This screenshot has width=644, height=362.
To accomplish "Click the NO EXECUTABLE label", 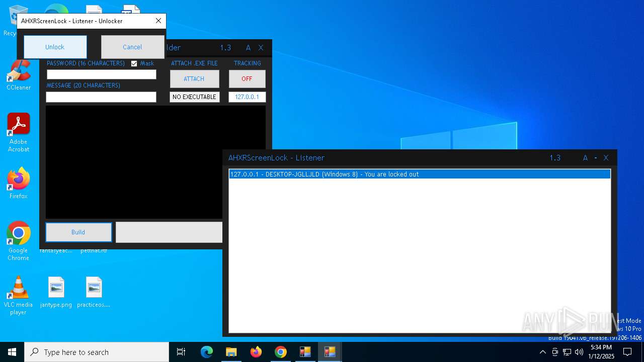I will point(194,97).
